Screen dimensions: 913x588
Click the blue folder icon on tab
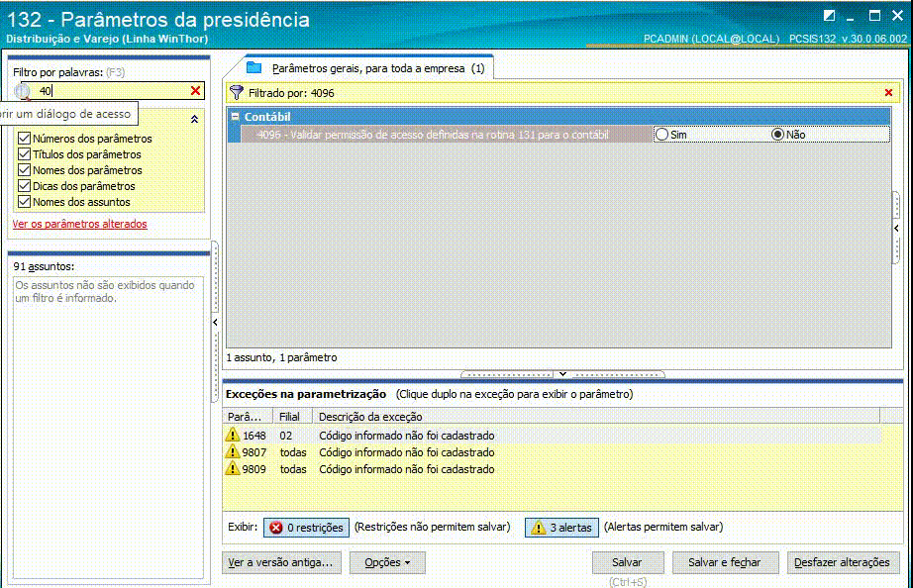(254, 67)
